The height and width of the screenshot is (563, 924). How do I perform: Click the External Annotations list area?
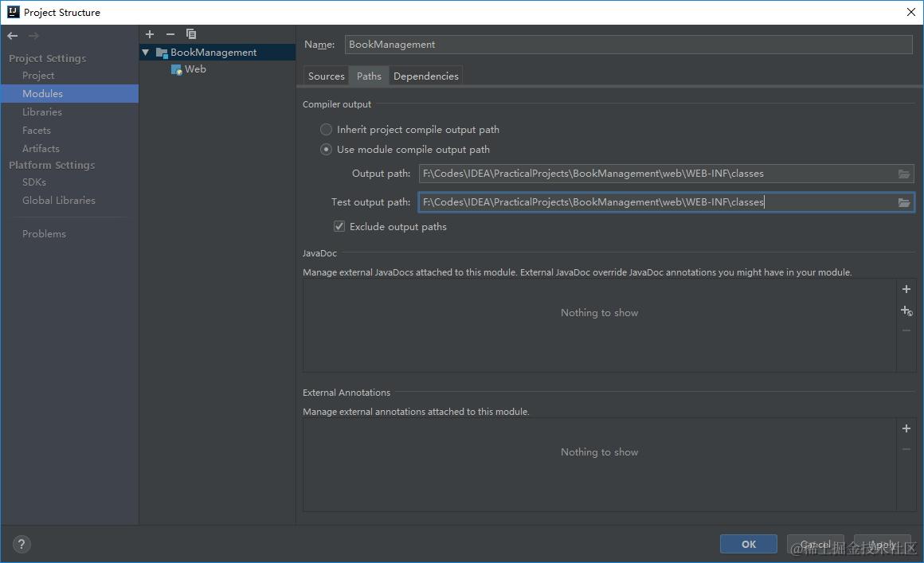pos(599,465)
